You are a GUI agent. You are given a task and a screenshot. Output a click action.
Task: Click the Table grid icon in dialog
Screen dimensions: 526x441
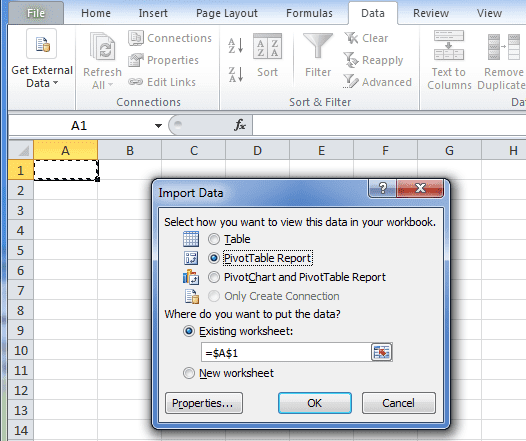point(191,239)
